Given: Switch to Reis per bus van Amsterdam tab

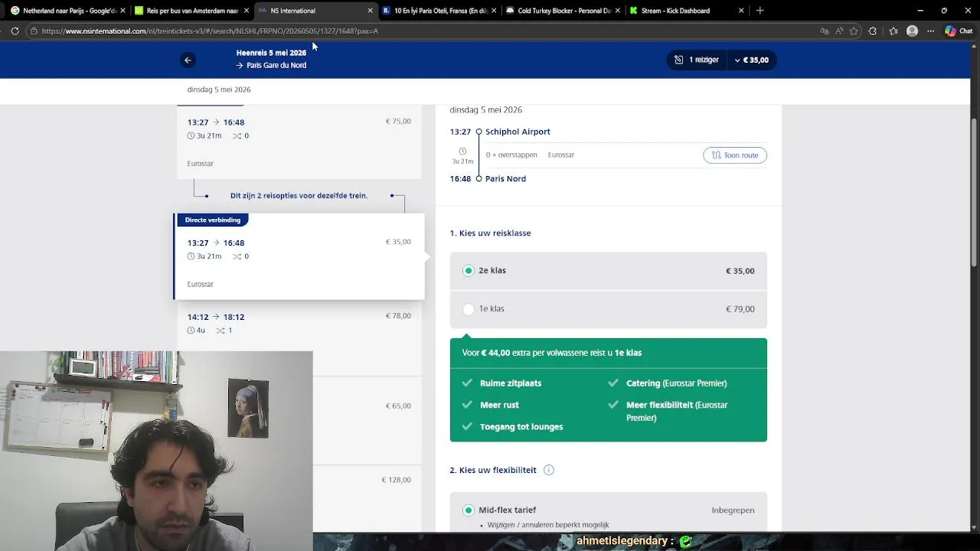Looking at the screenshot, I should click(x=191, y=11).
